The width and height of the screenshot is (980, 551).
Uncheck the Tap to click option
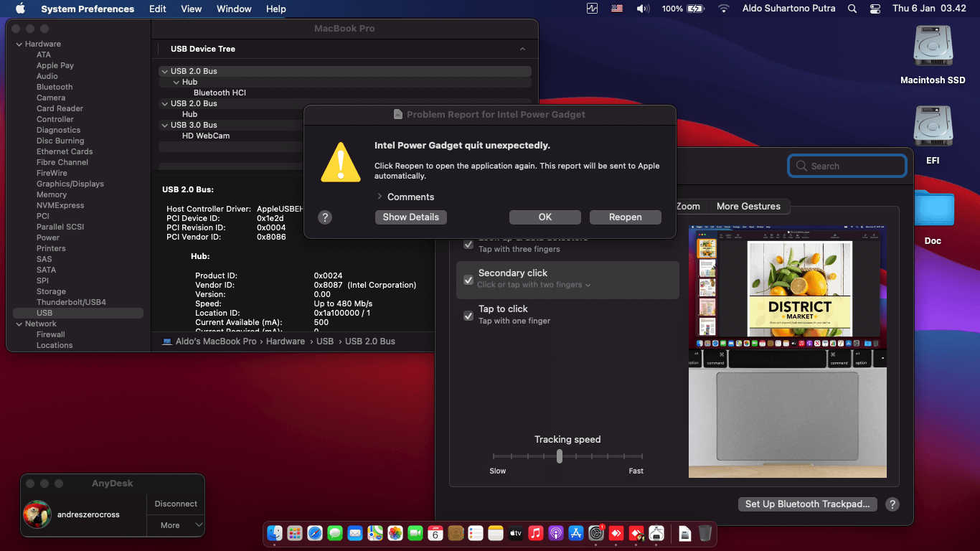point(468,316)
